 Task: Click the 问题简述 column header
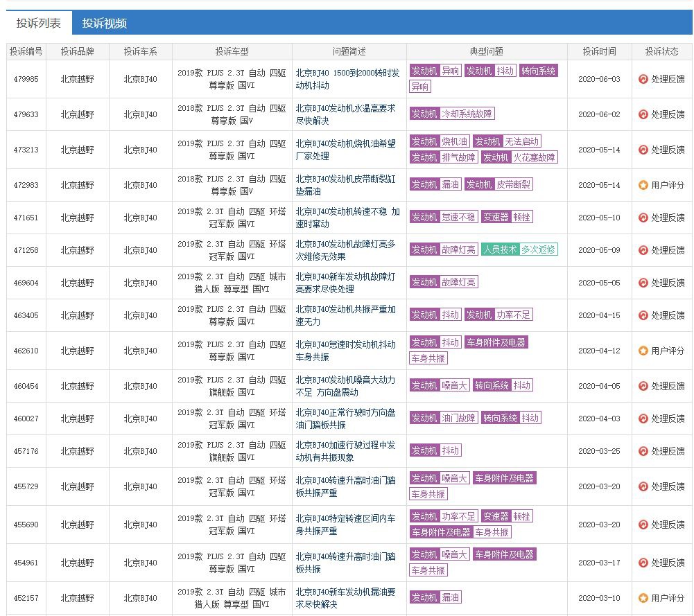tap(349, 51)
